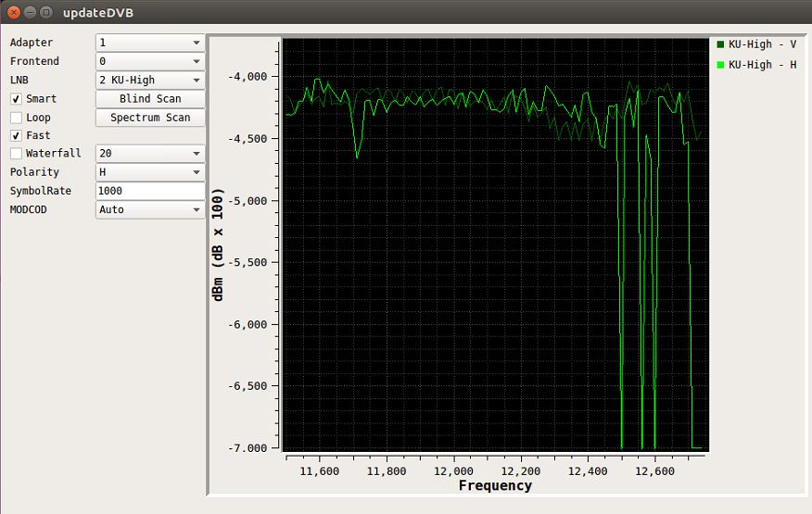Click the 11,600 frequency axis label
This screenshot has width=812, height=514.
[x=320, y=471]
